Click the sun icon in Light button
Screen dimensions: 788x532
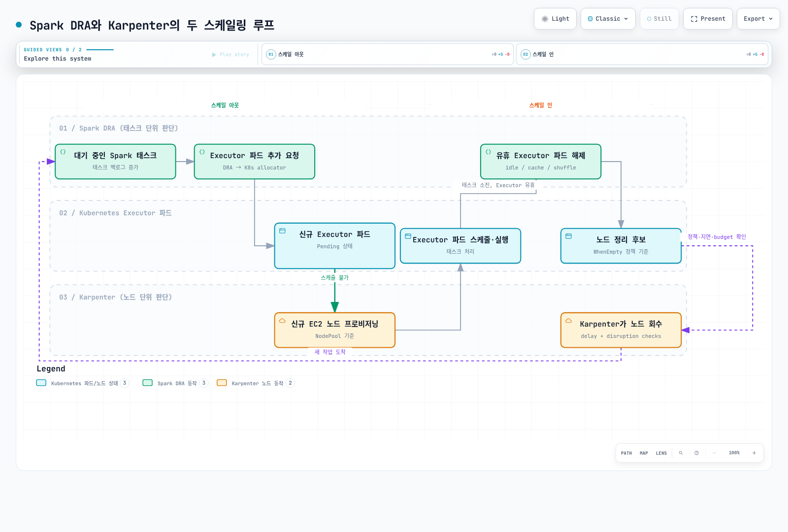pos(545,19)
